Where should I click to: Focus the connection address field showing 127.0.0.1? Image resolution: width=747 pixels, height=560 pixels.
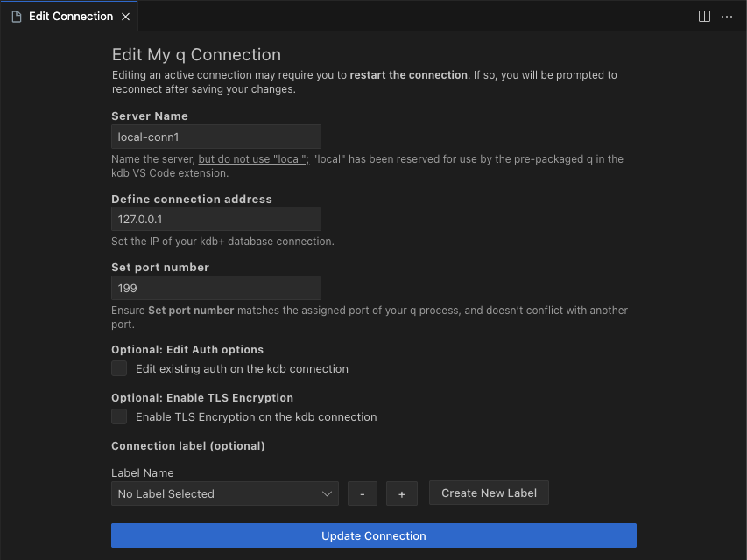[215, 219]
